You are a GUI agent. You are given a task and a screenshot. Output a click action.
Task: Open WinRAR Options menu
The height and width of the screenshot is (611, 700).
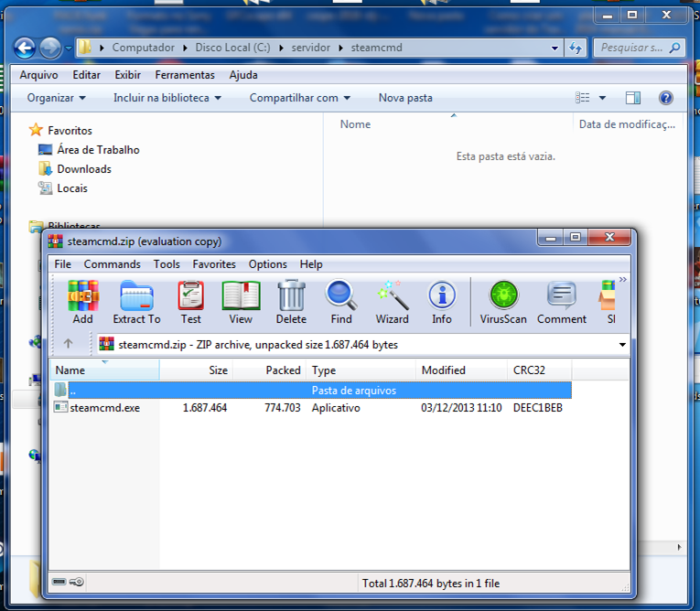pos(268,264)
